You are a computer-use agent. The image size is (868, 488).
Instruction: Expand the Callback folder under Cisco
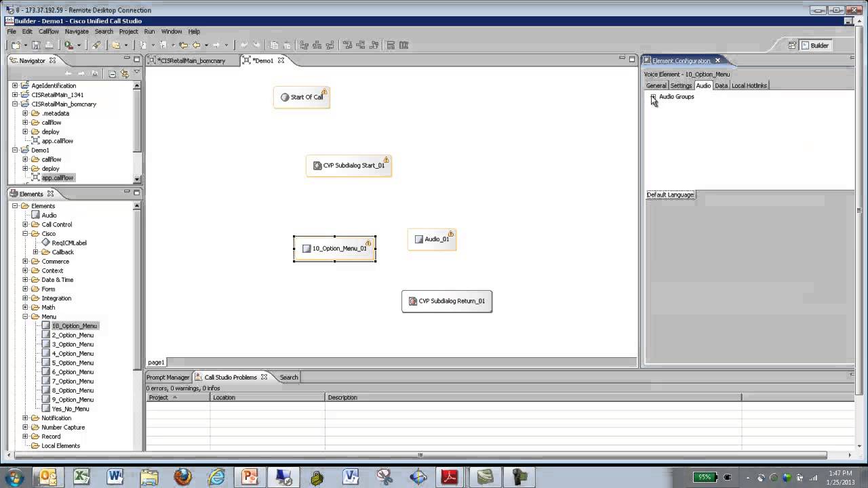click(36, 252)
